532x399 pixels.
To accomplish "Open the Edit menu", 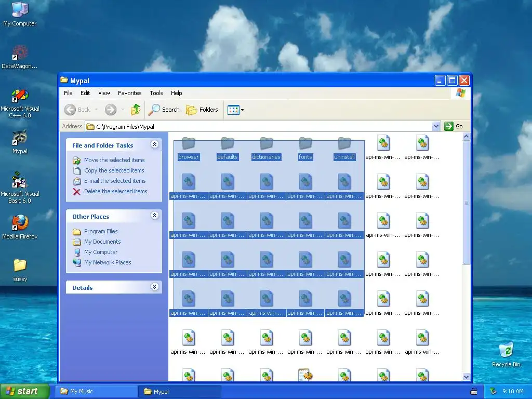I will [x=85, y=93].
